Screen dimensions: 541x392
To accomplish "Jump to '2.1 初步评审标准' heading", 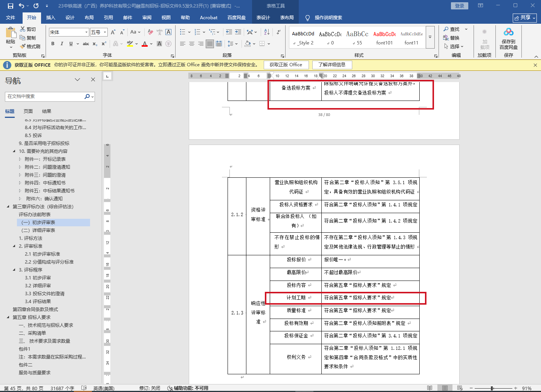I will pos(43,254).
